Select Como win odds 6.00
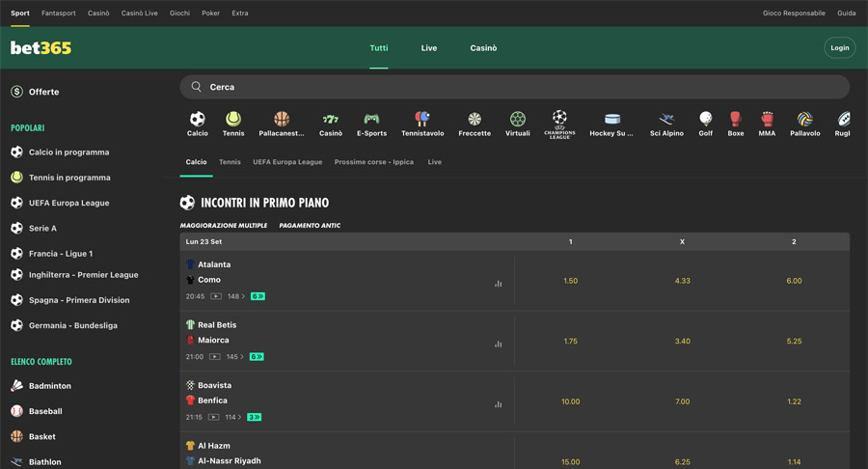Image resolution: width=868 pixels, height=469 pixels. [794, 281]
